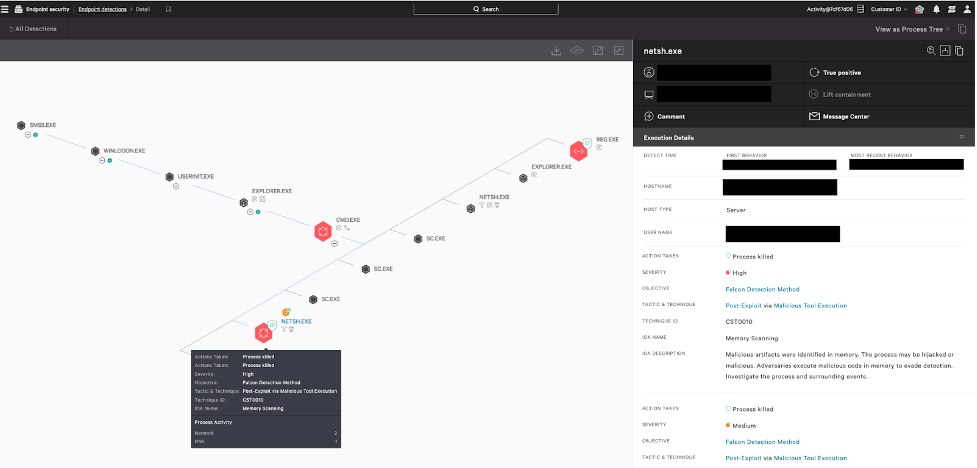Click the process tree icon in the netsh.exe header
The image size is (977, 468).
(945, 51)
